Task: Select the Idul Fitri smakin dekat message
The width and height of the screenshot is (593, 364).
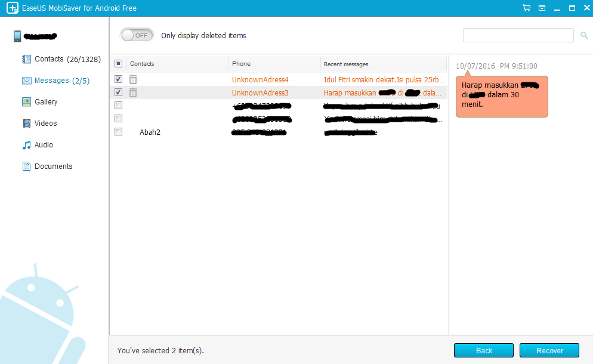Action: click(384, 79)
